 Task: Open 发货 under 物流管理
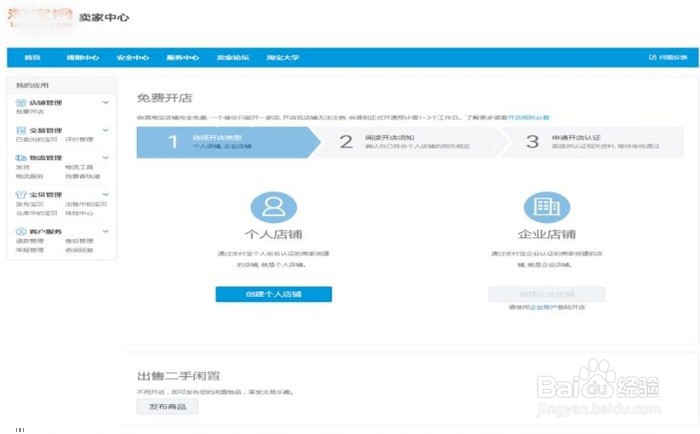[x=23, y=167]
